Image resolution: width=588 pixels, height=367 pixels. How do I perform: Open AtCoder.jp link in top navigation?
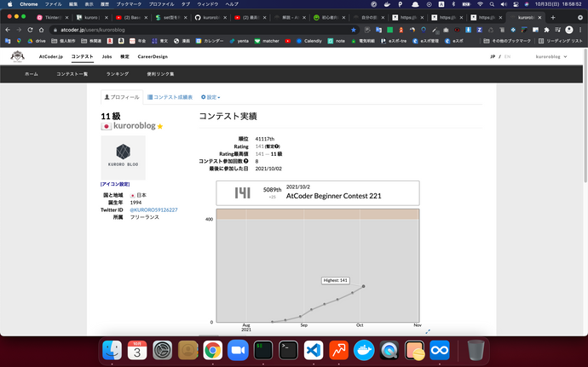(51, 56)
